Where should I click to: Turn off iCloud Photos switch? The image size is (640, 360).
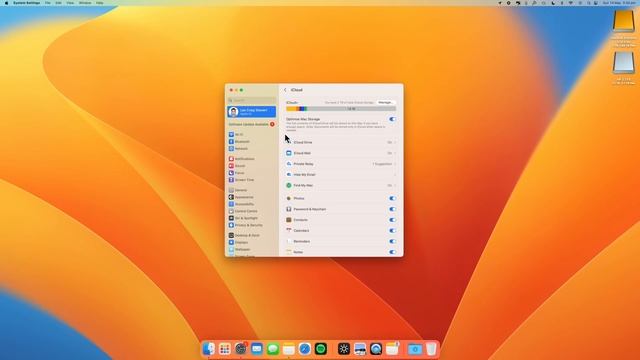click(392, 198)
